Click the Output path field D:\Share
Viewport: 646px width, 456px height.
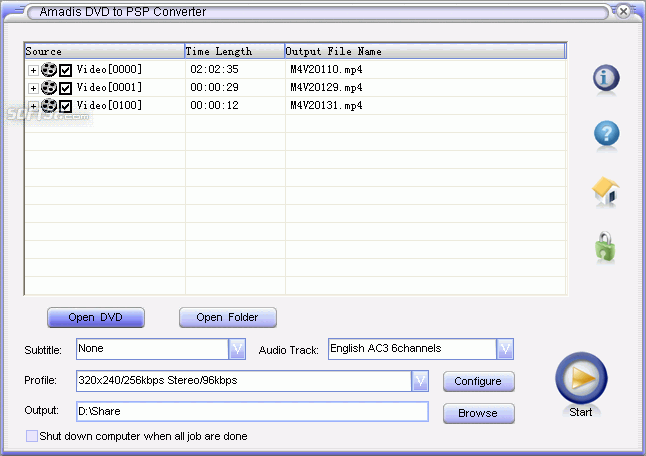(252, 412)
